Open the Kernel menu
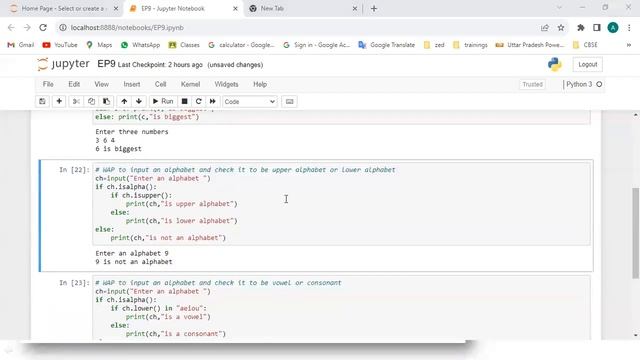 tap(190, 84)
